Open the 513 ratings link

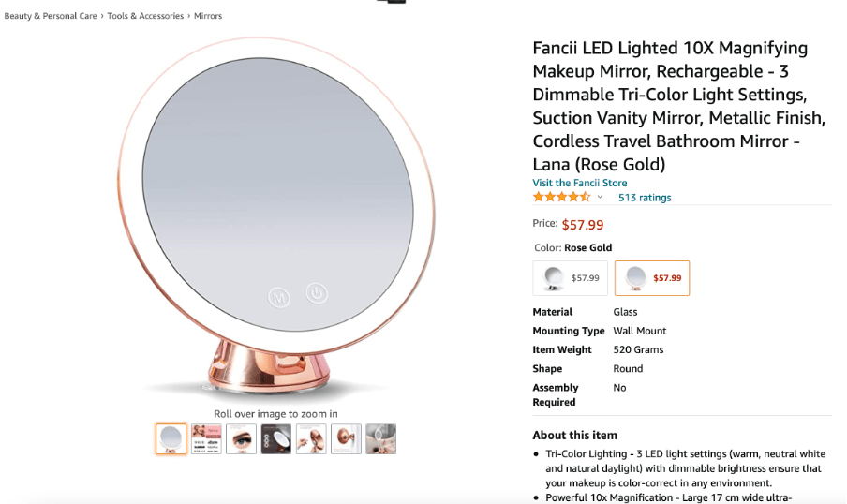pyautogui.click(x=645, y=198)
